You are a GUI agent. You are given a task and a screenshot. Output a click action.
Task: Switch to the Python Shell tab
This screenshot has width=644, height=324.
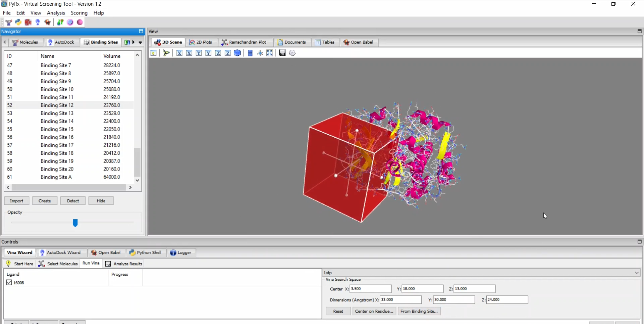tap(146, 252)
